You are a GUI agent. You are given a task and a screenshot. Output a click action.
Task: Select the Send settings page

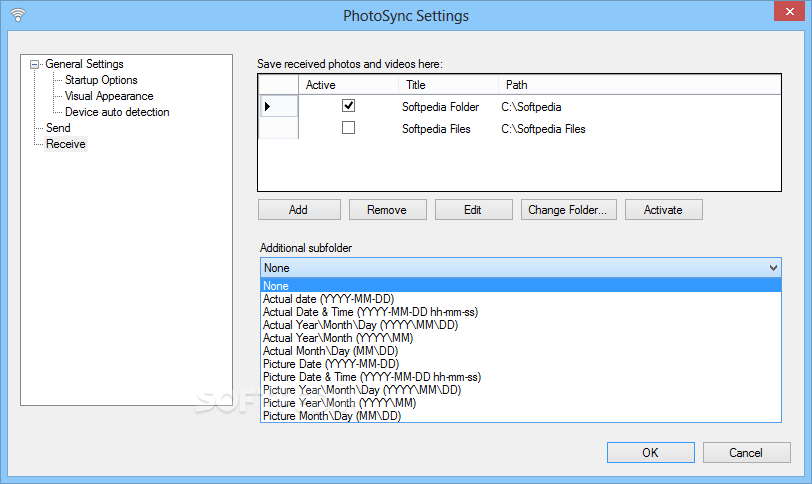(x=58, y=128)
